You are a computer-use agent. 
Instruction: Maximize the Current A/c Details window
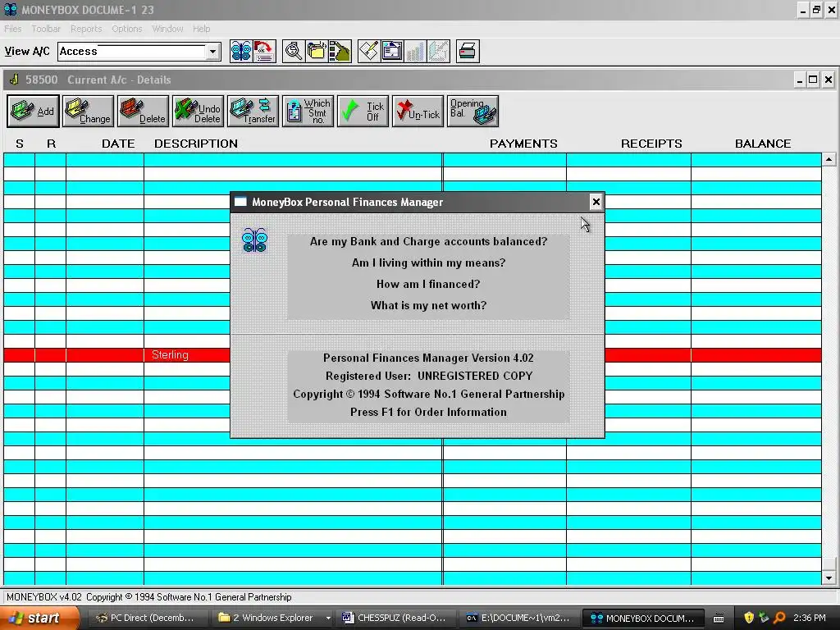pyautogui.click(x=813, y=80)
